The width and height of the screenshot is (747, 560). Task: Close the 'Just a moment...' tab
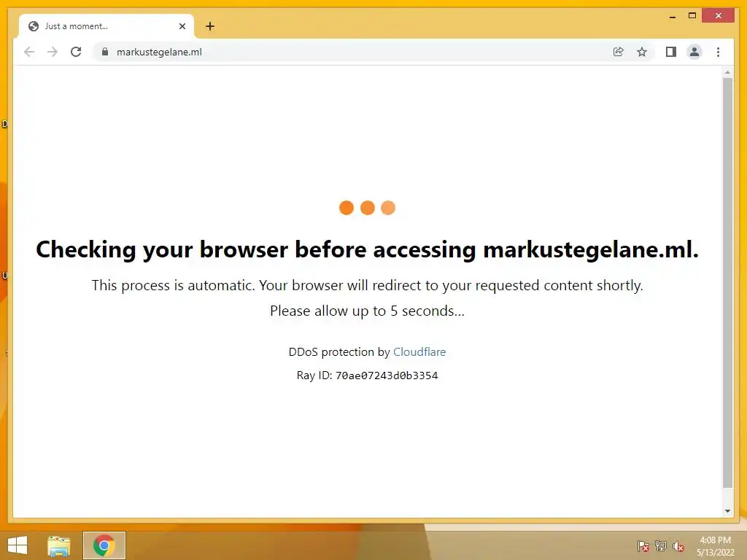[182, 26]
